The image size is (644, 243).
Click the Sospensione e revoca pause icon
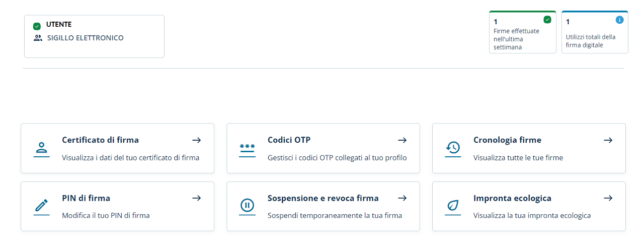click(x=247, y=206)
